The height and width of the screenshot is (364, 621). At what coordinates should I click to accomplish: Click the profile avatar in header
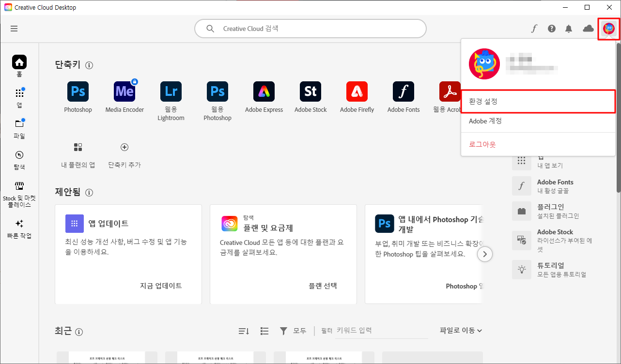click(x=609, y=29)
